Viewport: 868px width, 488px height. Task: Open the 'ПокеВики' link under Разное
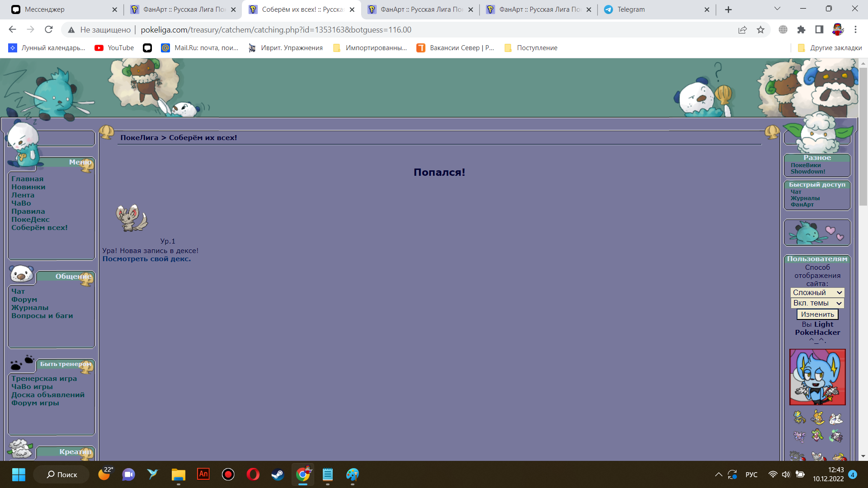tap(806, 165)
